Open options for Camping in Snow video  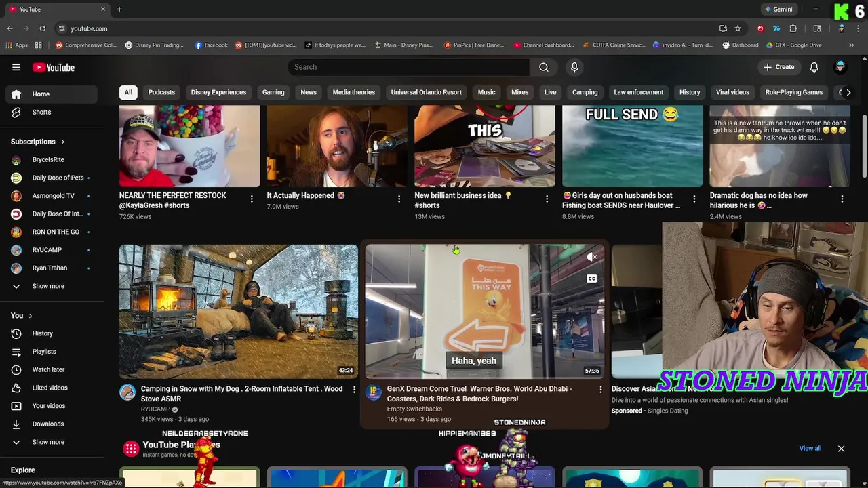354,389
